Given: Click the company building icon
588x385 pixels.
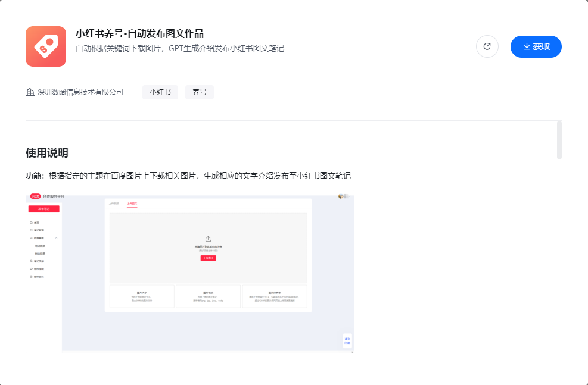Looking at the screenshot, I should (29, 92).
